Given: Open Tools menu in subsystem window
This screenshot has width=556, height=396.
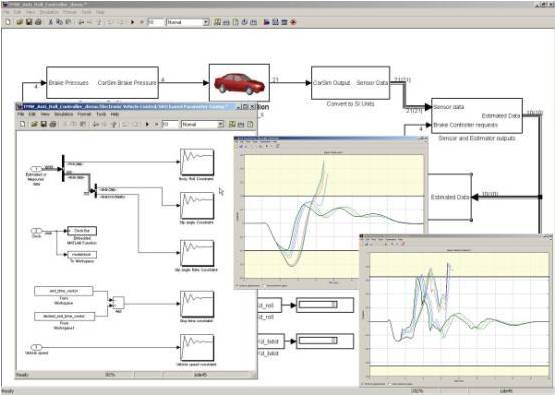Looking at the screenshot, I should click(101, 114).
